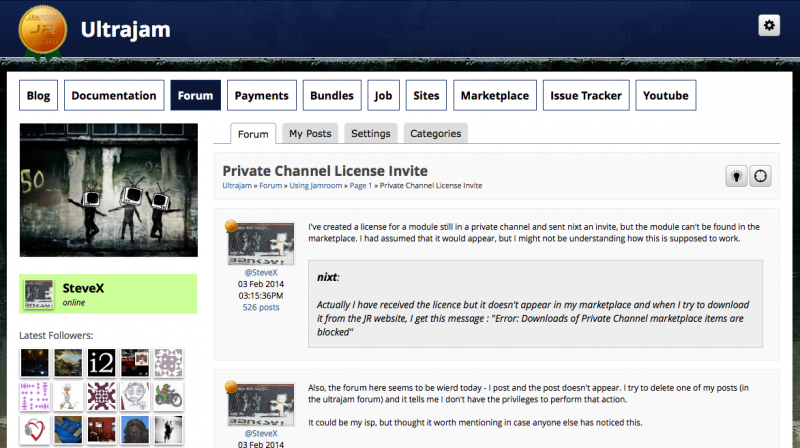Open the Job menu button
This screenshot has width=800, height=448.
coord(383,95)
